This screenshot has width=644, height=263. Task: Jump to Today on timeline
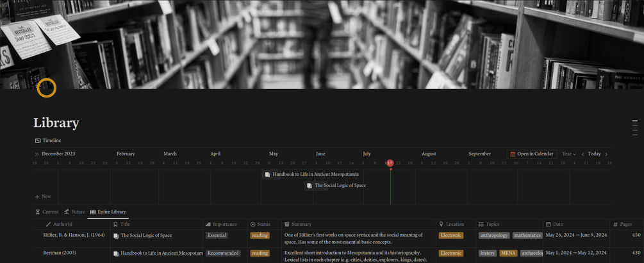click(594, 154)
